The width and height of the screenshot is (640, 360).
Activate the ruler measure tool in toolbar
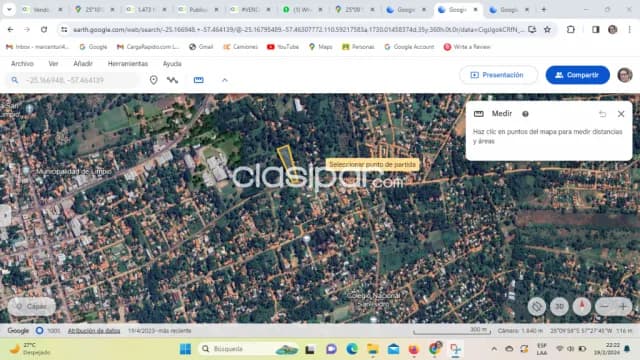coord(199,80)
